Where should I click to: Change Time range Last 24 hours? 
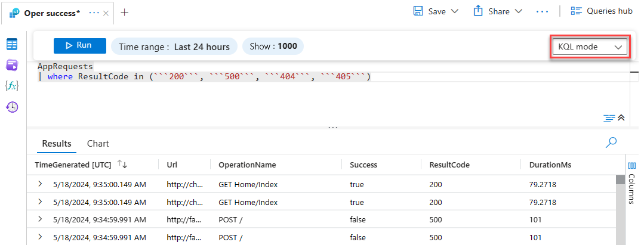point(174,46)
